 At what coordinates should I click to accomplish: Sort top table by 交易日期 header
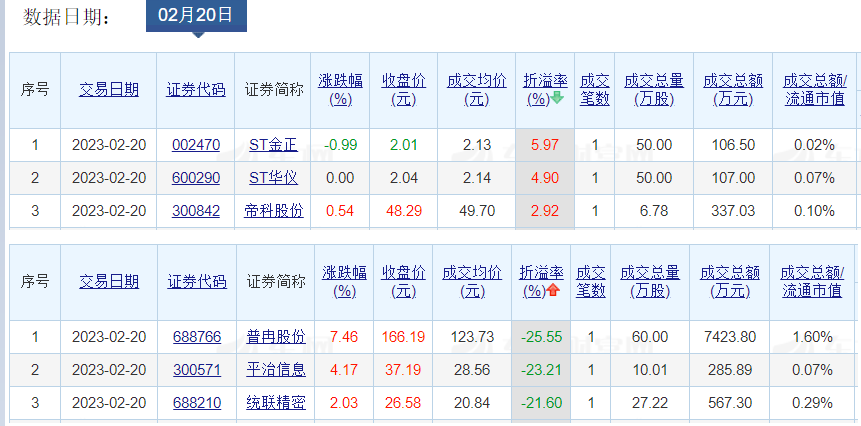coord(109,89)
